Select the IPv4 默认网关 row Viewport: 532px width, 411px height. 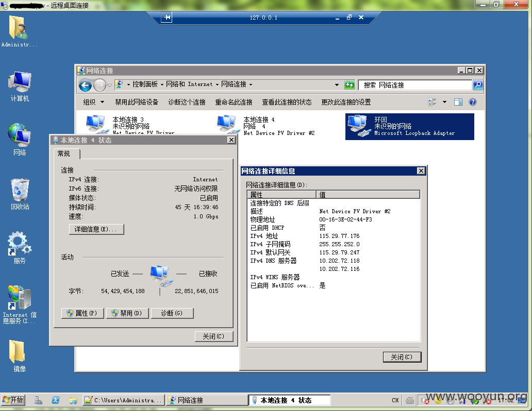334,252
